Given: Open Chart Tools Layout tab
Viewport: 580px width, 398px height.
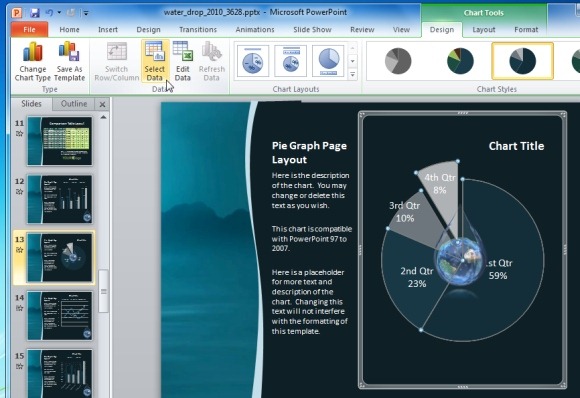Looking at the screenshot, I should pos(484,30).
